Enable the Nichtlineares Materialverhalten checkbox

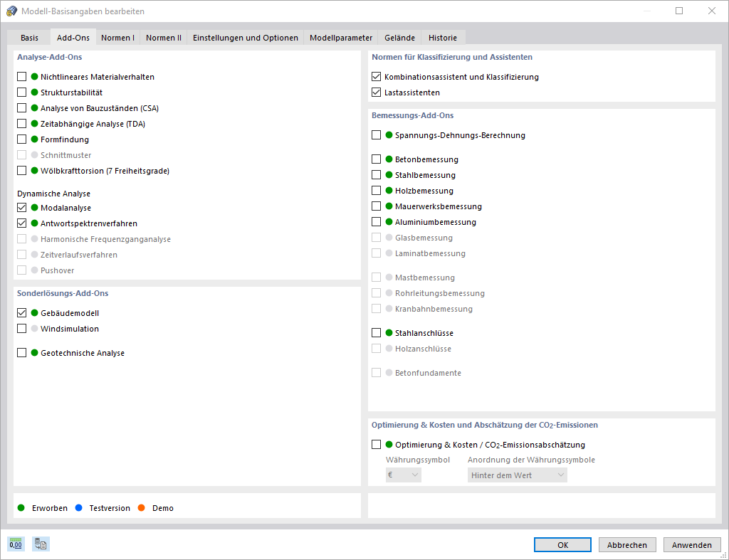click(22, 77)
